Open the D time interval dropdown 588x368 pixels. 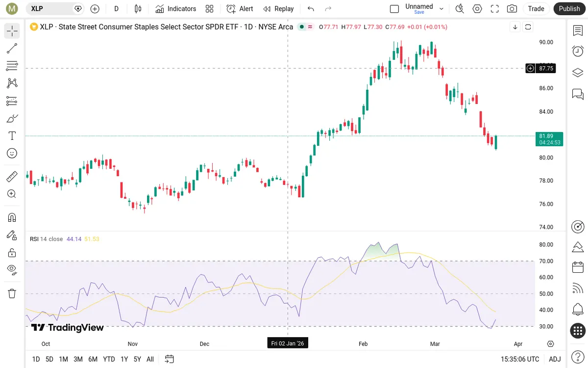(x=116, y=9)
